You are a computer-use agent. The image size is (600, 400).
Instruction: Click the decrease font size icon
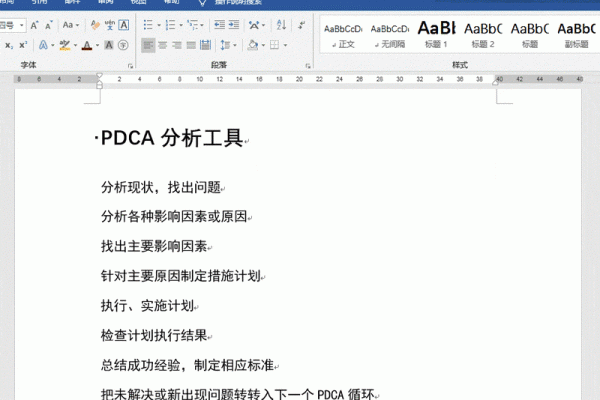click(x=49, y=25)
